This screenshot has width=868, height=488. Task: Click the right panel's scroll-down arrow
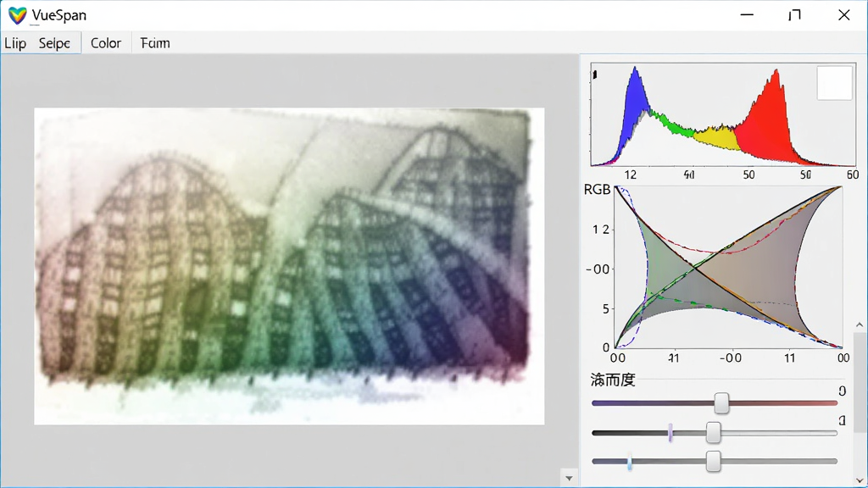coord(860,481)
